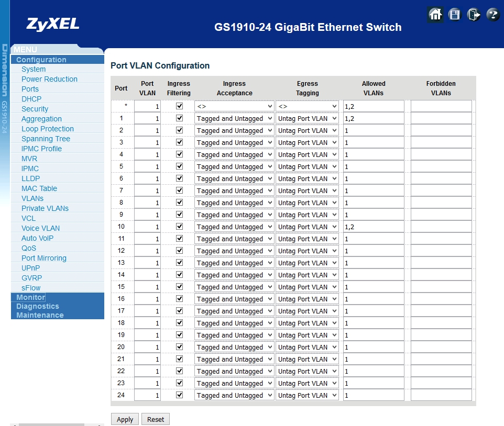
Task: Uncheck Ingress Filtering for port 10
Action: click(179, 227)
